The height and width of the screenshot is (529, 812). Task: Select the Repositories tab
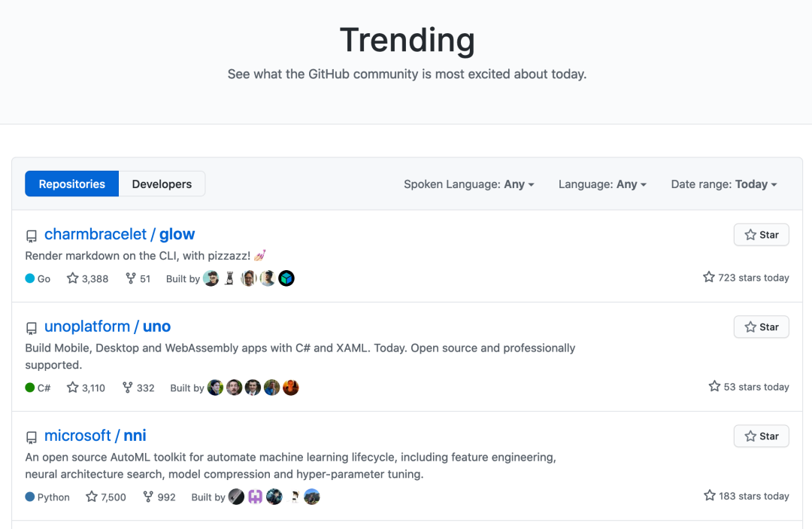tap(72, 184)
